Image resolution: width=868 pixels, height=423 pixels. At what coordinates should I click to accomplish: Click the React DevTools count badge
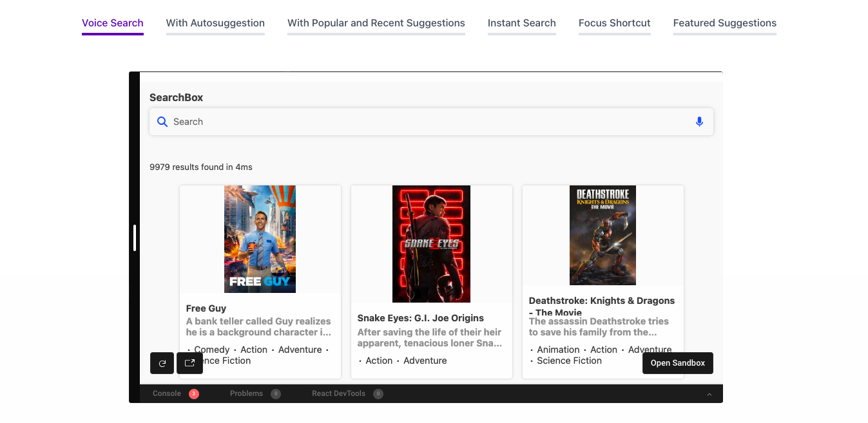click(378, 393)
